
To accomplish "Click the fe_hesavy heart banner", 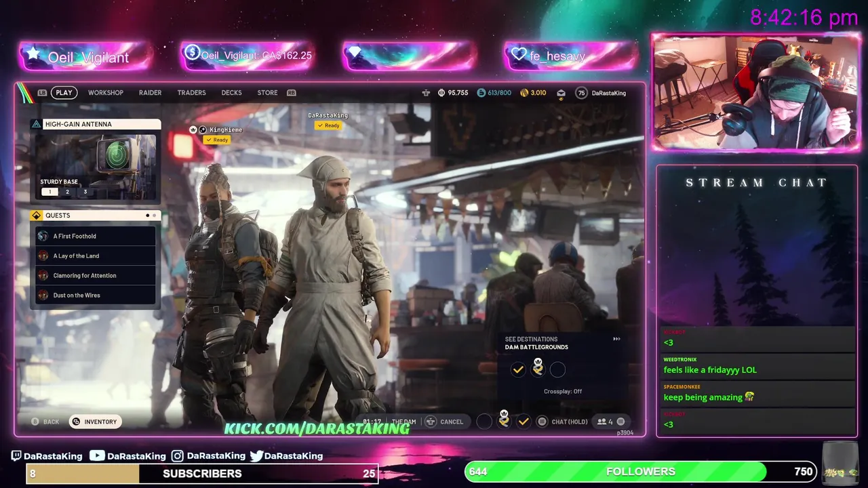I will [570, 56].
